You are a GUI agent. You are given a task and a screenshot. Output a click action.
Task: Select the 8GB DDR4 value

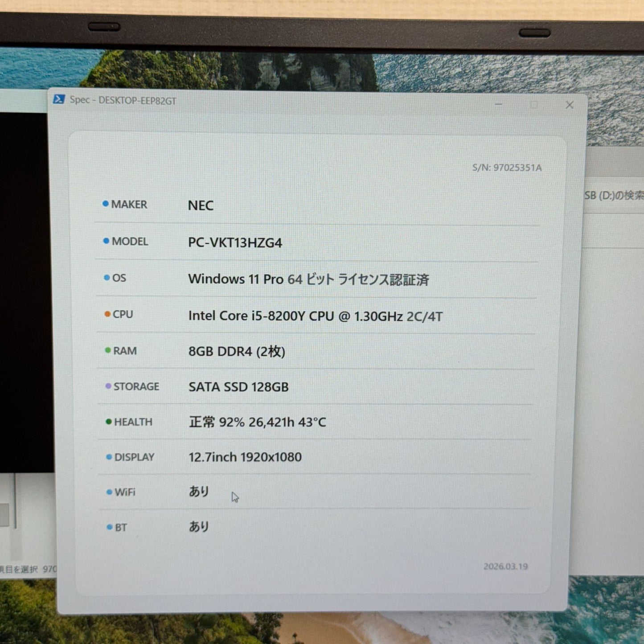click(237, 351)
